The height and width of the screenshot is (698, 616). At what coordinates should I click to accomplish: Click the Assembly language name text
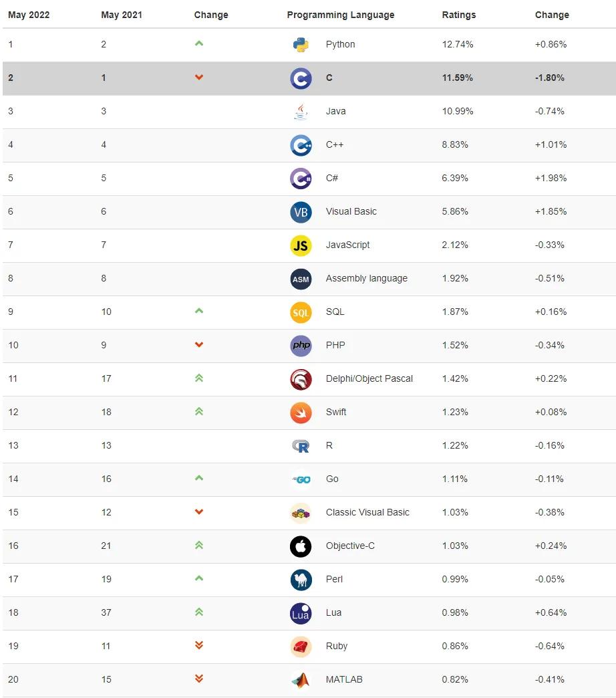366,279
